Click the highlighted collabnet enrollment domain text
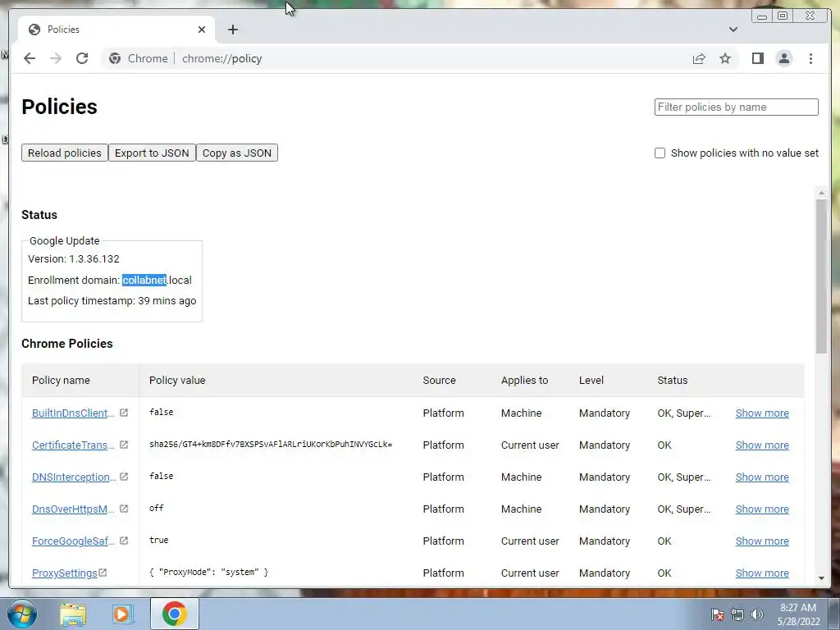Screen dimensions: 840x630 [x=144, y=281]
